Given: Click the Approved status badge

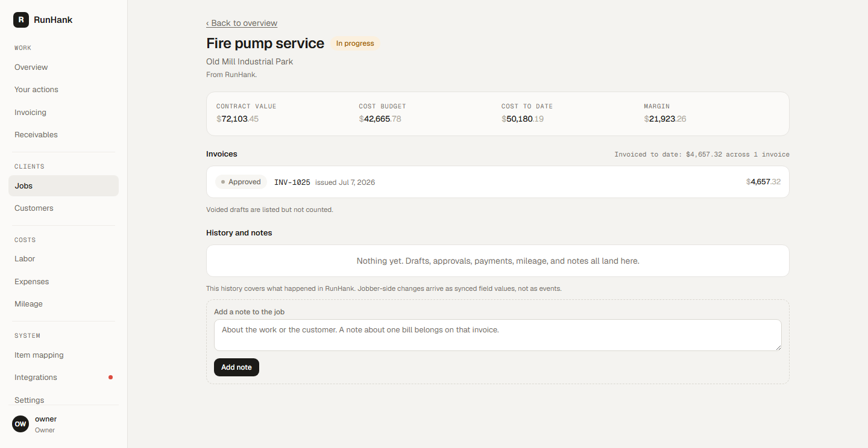Looking at the screenshot, I should pyautogui.click(x=241, y=182).
